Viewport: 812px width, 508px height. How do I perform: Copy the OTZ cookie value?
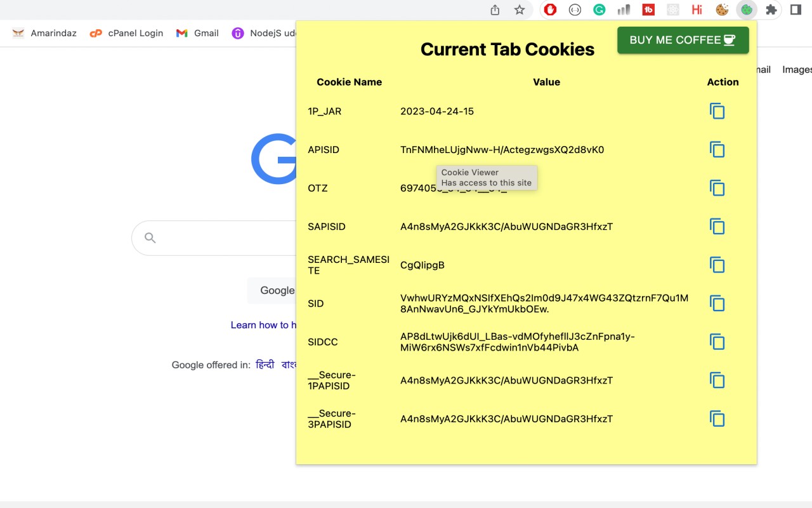click(x=717, y=188)
